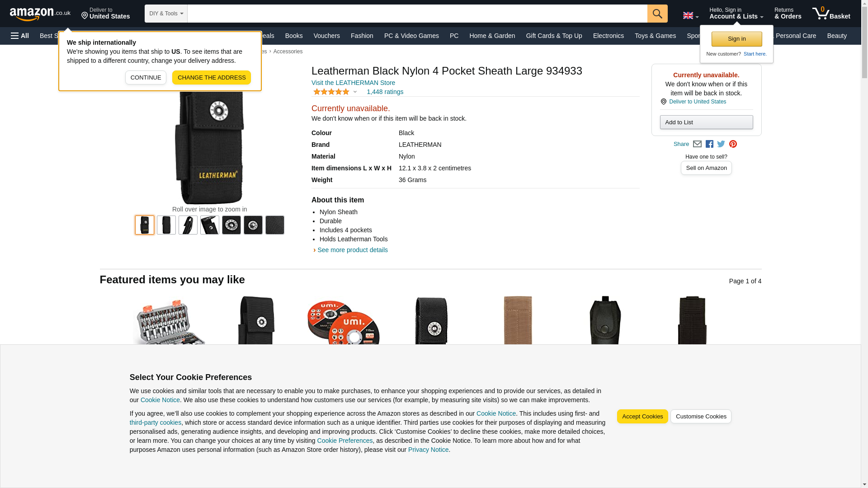Select the Fashion navigation item
868x488 pixels.
[362, 36]
